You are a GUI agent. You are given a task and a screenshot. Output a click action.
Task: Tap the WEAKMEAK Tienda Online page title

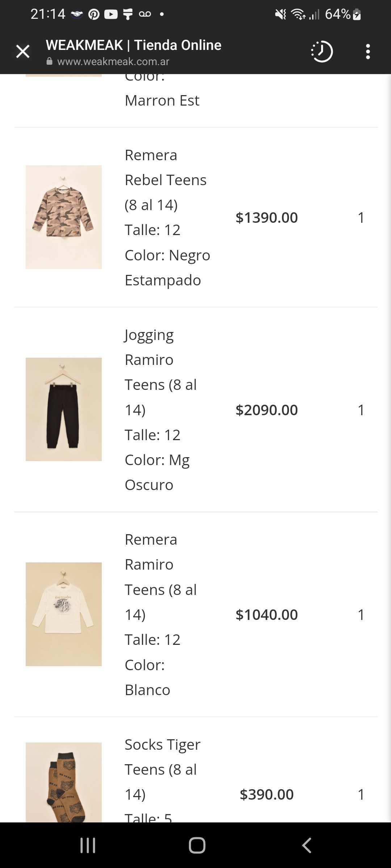click(x=134, y=45)
